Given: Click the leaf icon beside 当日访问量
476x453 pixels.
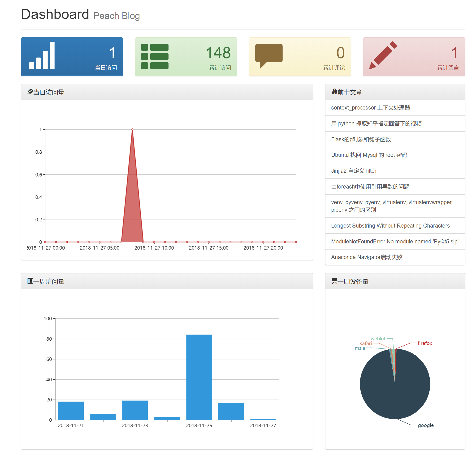Looking at the screenshot, I should (30, 92).
